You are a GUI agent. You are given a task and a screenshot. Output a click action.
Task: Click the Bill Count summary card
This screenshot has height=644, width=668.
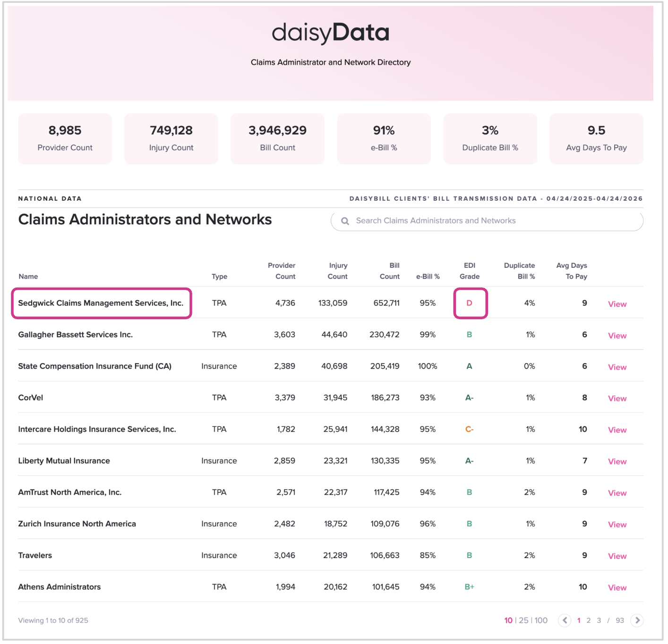[x=277, y=139]
